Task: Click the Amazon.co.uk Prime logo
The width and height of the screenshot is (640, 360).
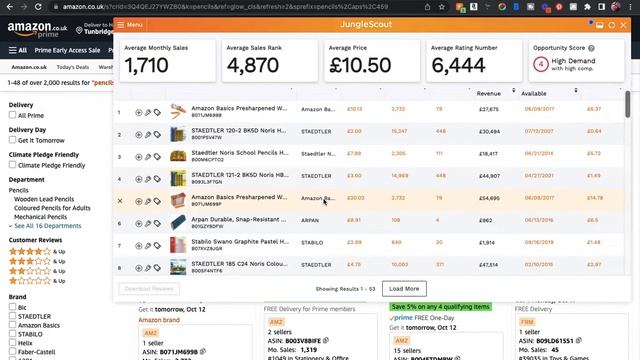Action: [x=37, y=29]
